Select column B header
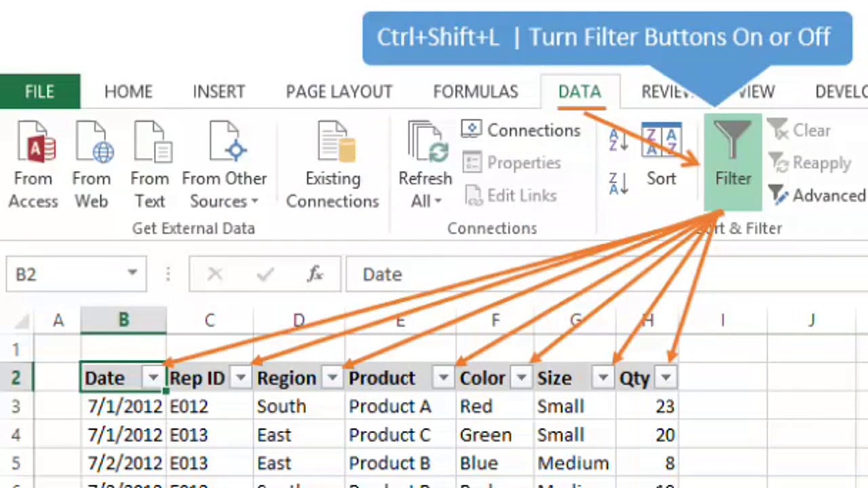This screenshot has width=868, height=488. pos(123,320)
